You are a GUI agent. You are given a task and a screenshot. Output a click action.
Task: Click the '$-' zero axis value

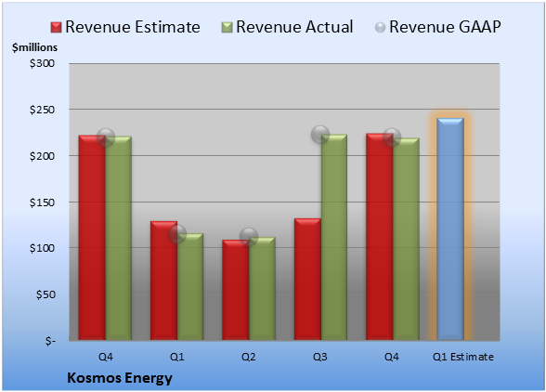50,341
